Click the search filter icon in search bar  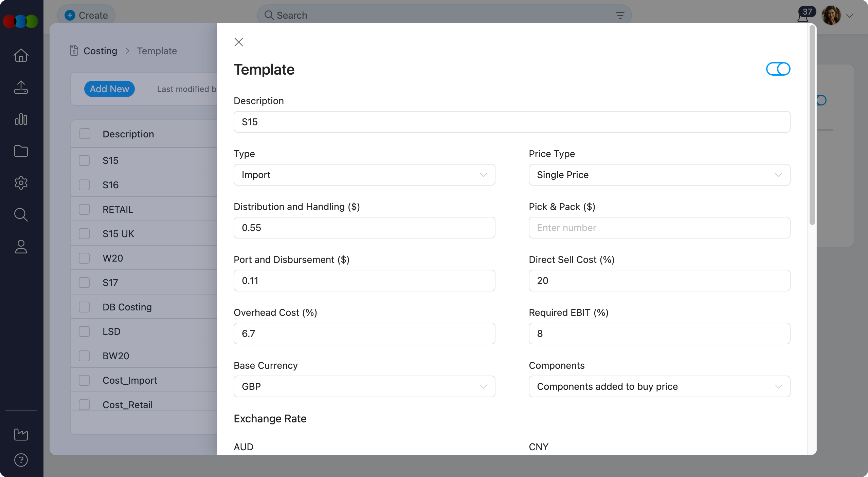[620, 15]
